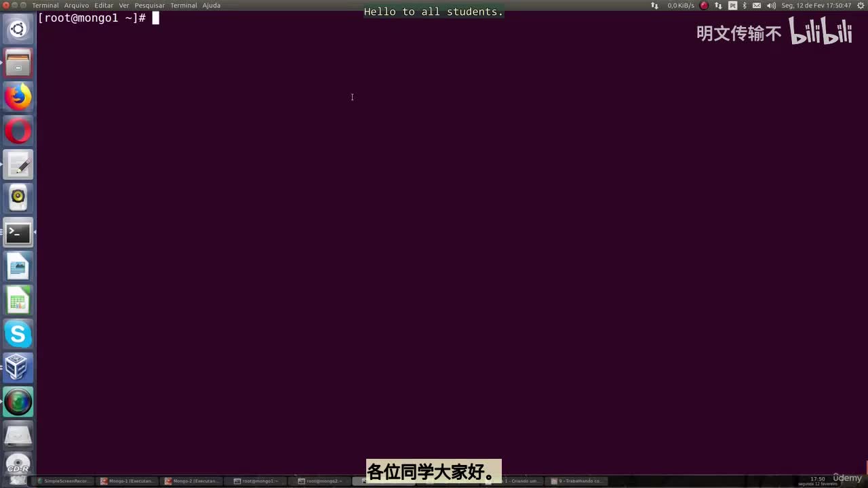Open the mail envelope indicator

click(757, 5)
